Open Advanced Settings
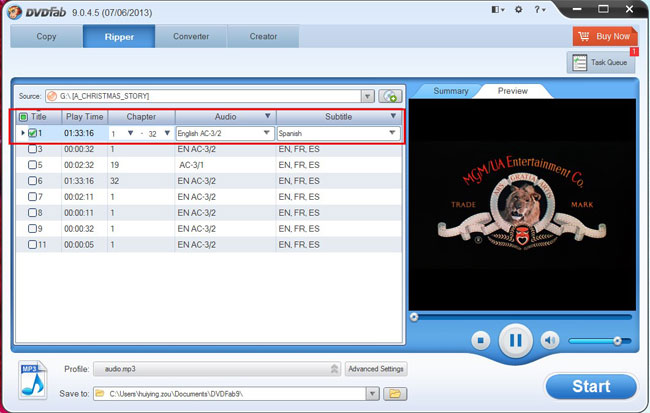 [376, 369]
